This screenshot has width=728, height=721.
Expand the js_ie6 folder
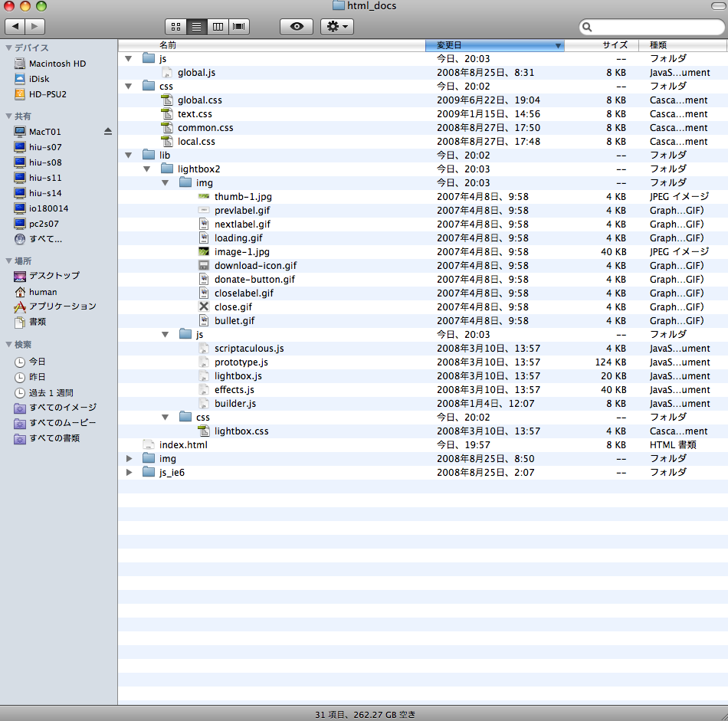pos(129,473)
